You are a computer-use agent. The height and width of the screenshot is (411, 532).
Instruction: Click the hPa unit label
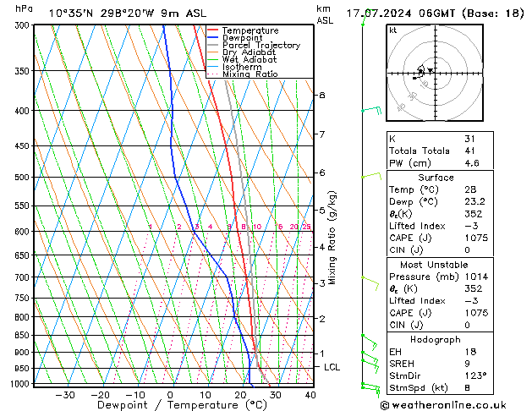tap(24, 8)
